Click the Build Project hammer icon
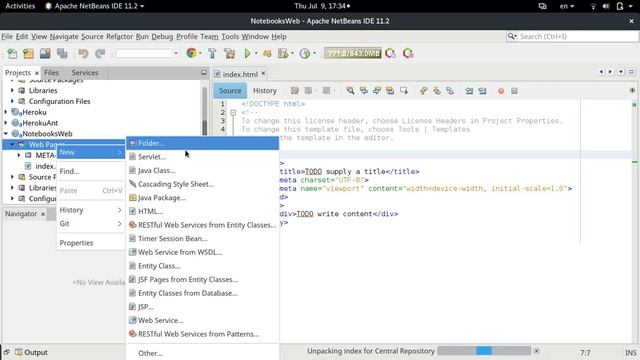The height and width of the screenshot is (360, 640). coord(212,53)
